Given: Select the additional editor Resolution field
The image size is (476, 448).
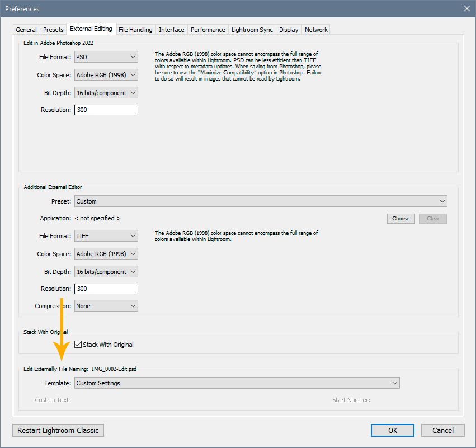Looking at the screenshot, I should pyautogui.click(x=106, y=289).
